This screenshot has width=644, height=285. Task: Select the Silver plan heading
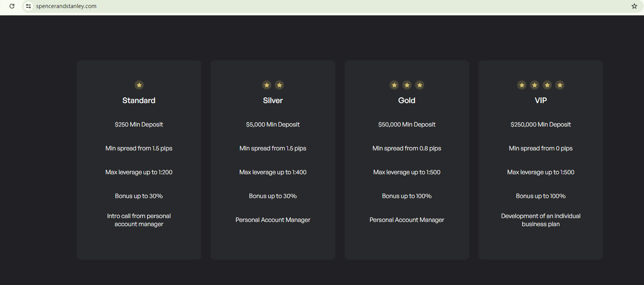pos(273,100)
